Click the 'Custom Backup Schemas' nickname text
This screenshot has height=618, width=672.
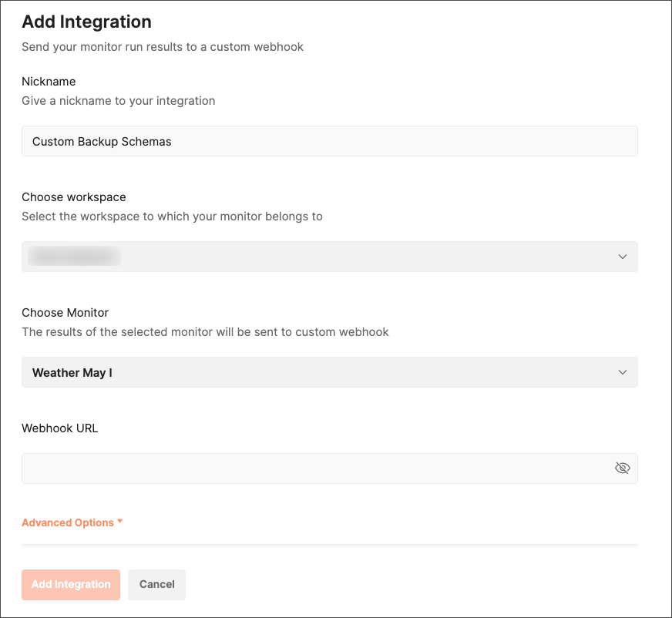102,142
